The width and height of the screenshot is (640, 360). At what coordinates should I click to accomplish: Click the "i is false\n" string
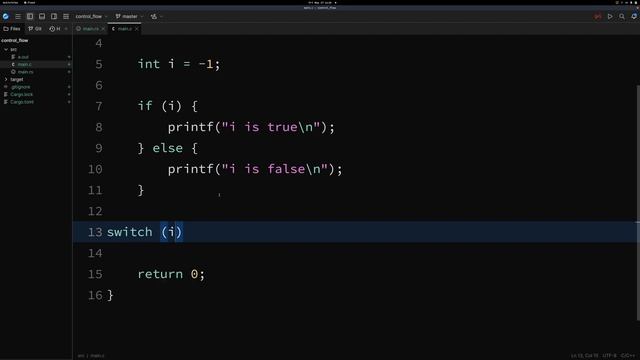click(275, 169)
